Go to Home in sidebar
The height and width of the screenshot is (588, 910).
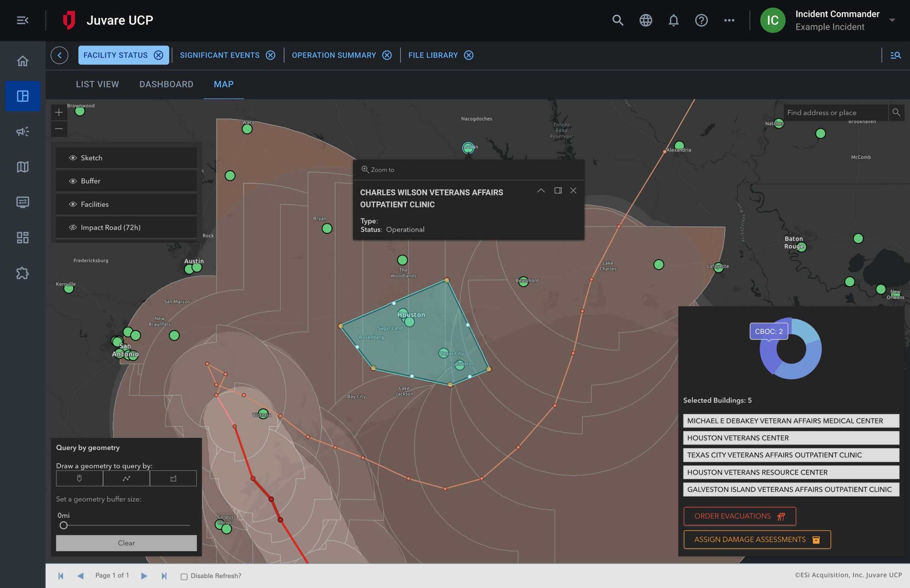(22, 61)
